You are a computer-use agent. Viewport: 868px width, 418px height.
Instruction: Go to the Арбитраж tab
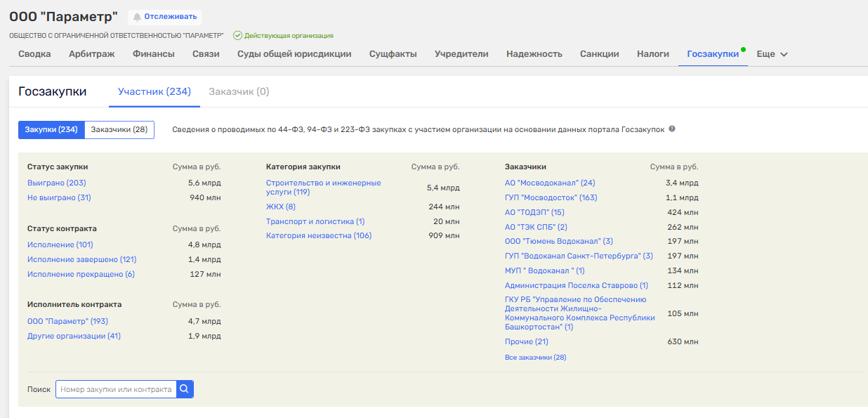(x=92, y=54)
